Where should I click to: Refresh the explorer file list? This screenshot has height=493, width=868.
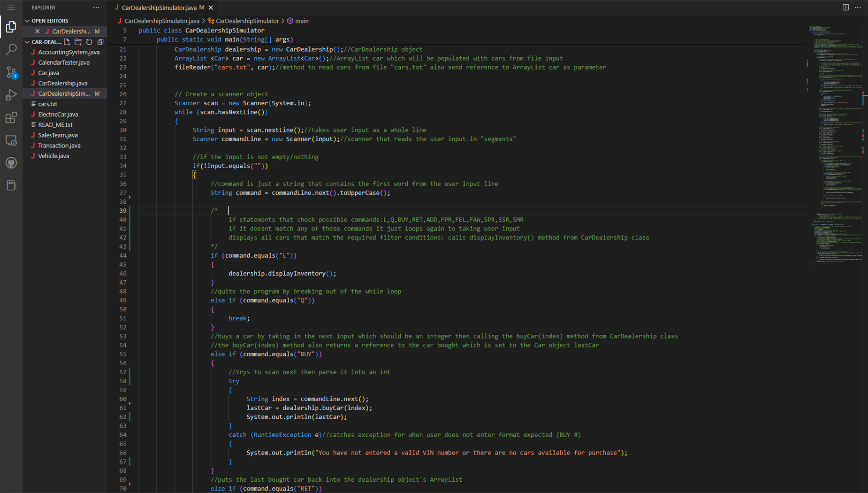coord(89,42)
